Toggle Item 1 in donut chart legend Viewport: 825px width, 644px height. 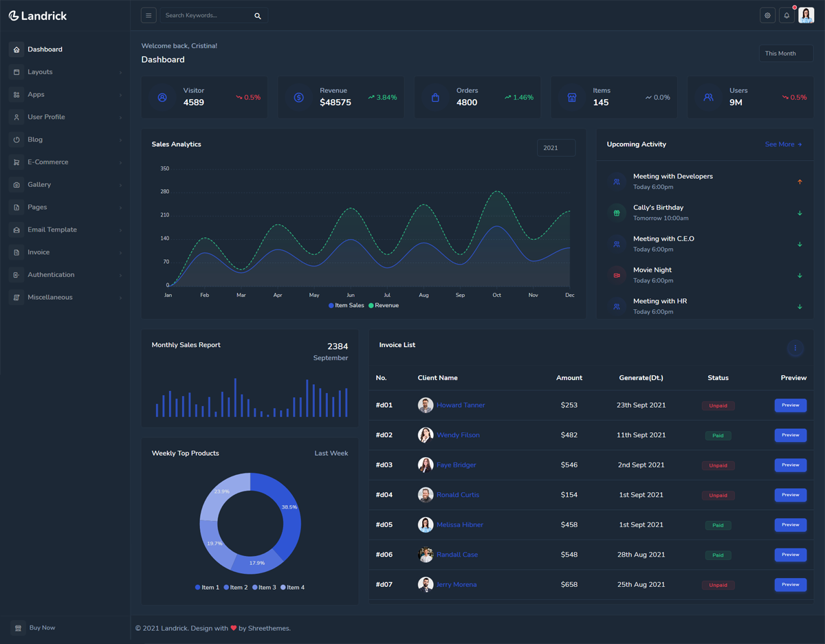click(207, 588)
